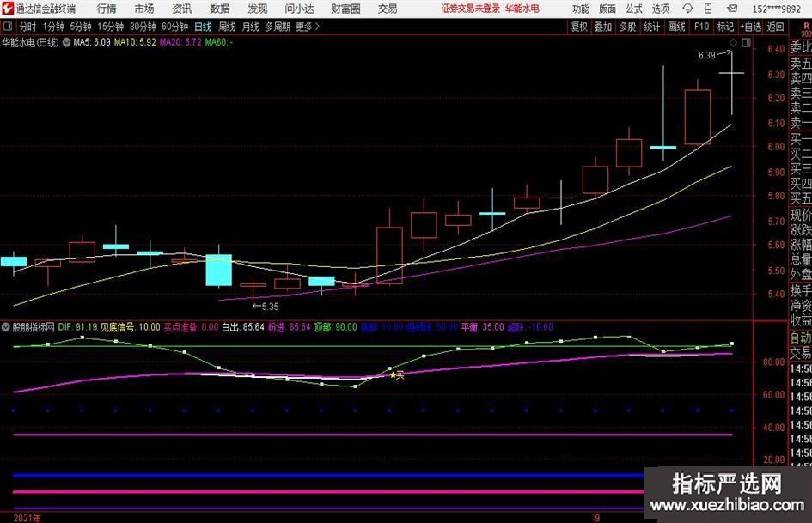Click the 多股 multi-stock button
Screen dimensions: 812x523
pyautogui.click(x=627, y=27)
